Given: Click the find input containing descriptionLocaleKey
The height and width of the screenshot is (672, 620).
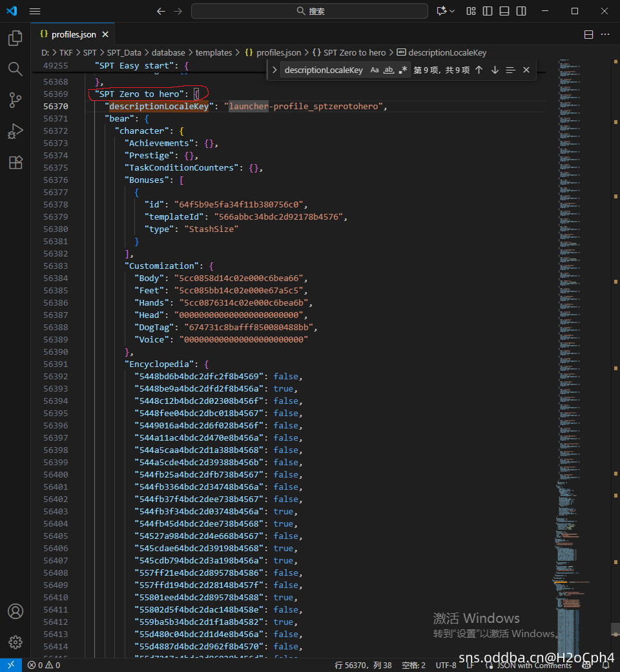Looking at the screenshot, I should click(324, 70).
